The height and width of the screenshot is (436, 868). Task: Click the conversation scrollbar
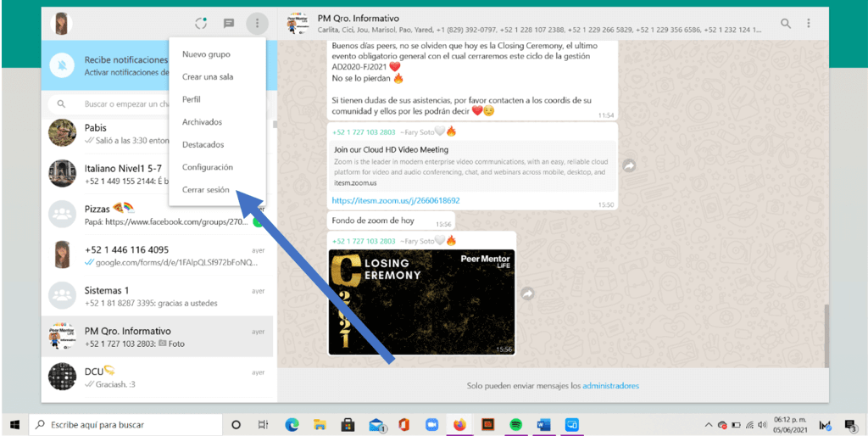pyautogui.click(x=826, y=335)
